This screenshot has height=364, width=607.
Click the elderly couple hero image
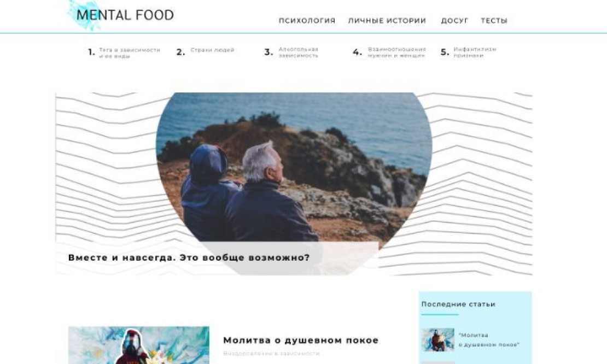click(294, 167)
